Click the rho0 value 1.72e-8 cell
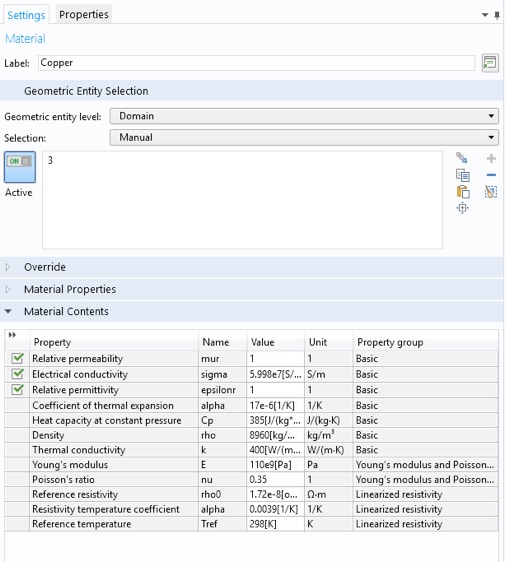505x562 pixels. pyautogui.click(x=275, y=494)
